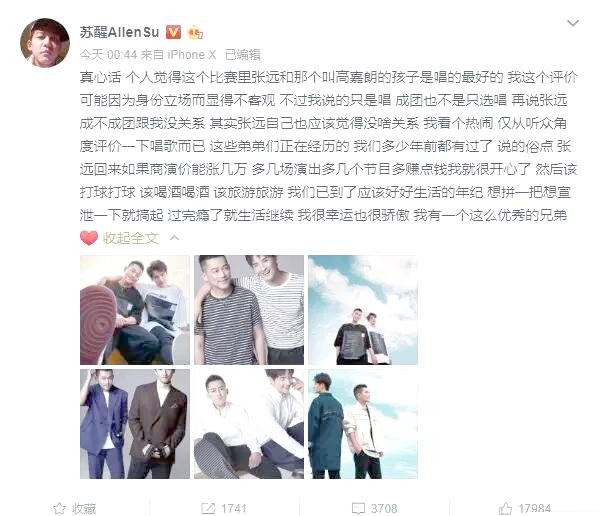Open the blue and brown suits photo

coord(135,424)
